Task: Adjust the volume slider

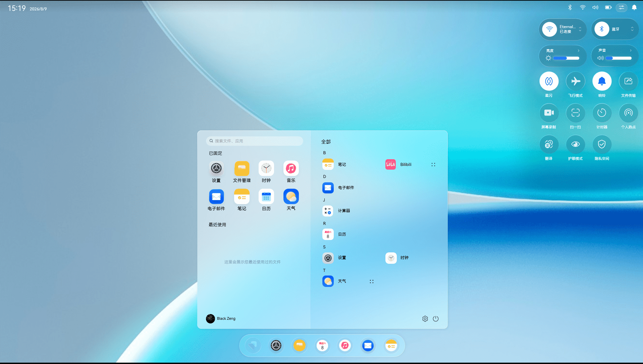Action: tap(619, 58)
